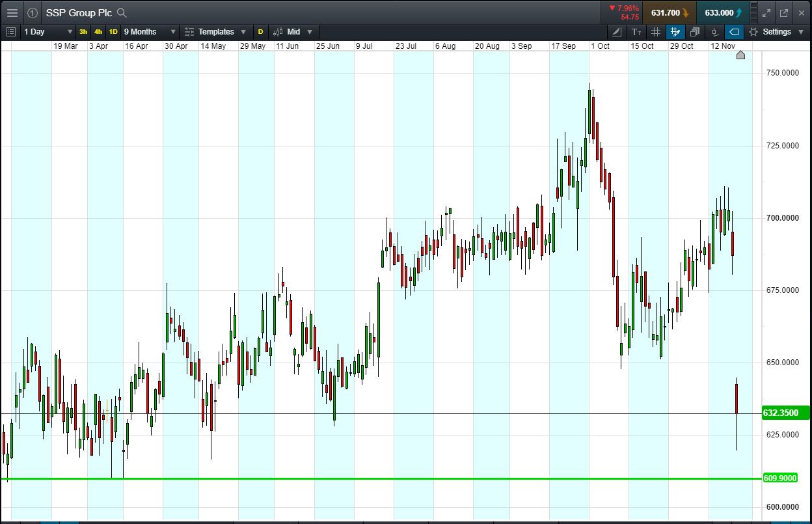Pop out chart into new window
Screen dimensions: 812x524
pyautogui.click(x=784, y=12)
